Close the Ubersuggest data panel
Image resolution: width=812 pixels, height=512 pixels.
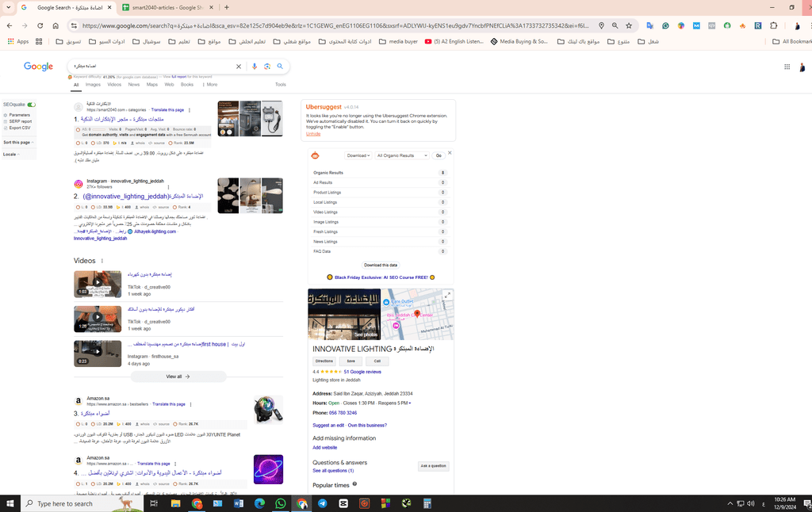[450, 153]
